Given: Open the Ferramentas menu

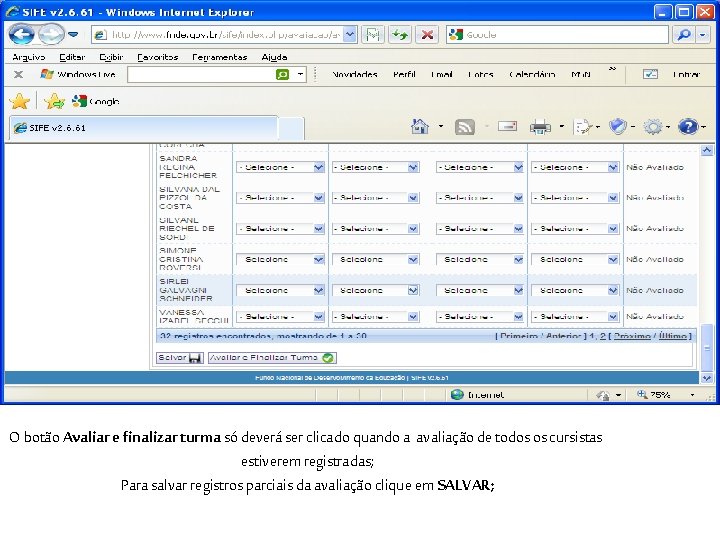Looking at the screenshot, I should click(x=219, y=57).
